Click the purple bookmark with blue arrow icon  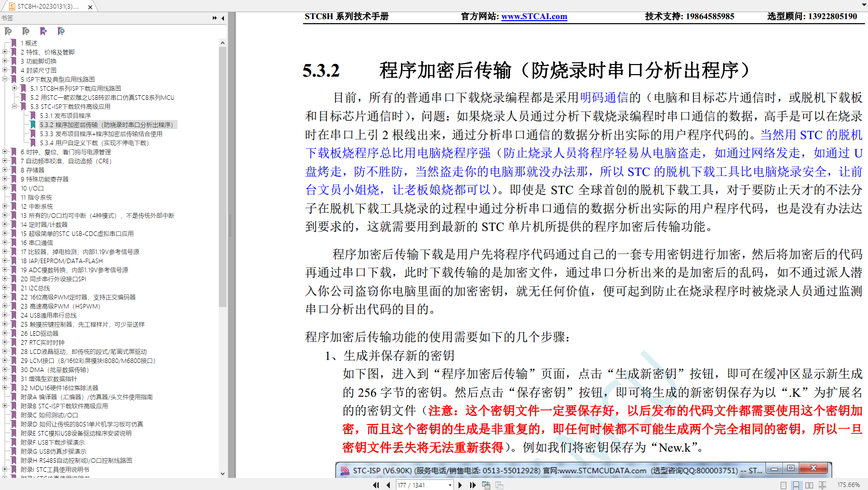point(43,31)
